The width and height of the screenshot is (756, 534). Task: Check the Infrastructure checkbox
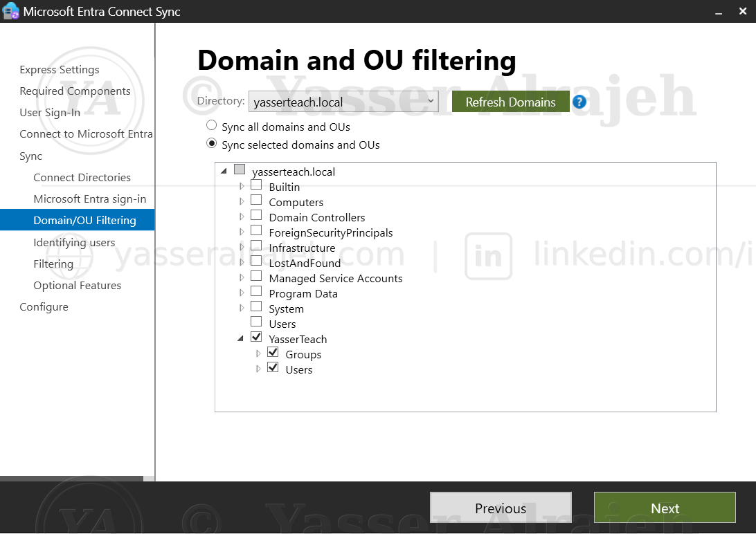pyautogui.click(x=256, y=246)
